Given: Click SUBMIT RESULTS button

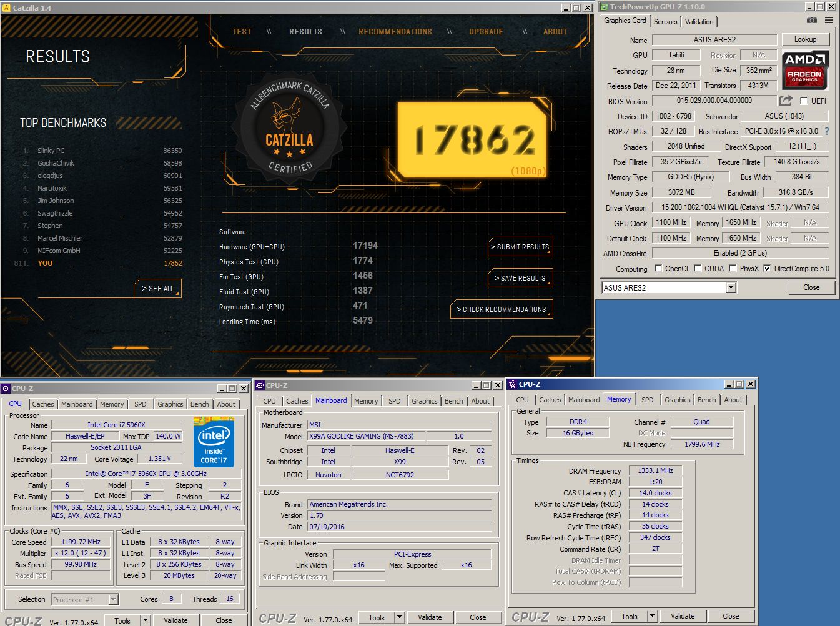Looking at the screenshot, I should coord(520,247).
